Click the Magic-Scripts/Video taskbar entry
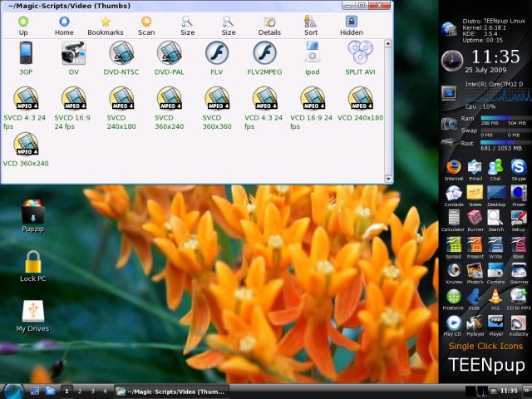 (x=170, y=390)
